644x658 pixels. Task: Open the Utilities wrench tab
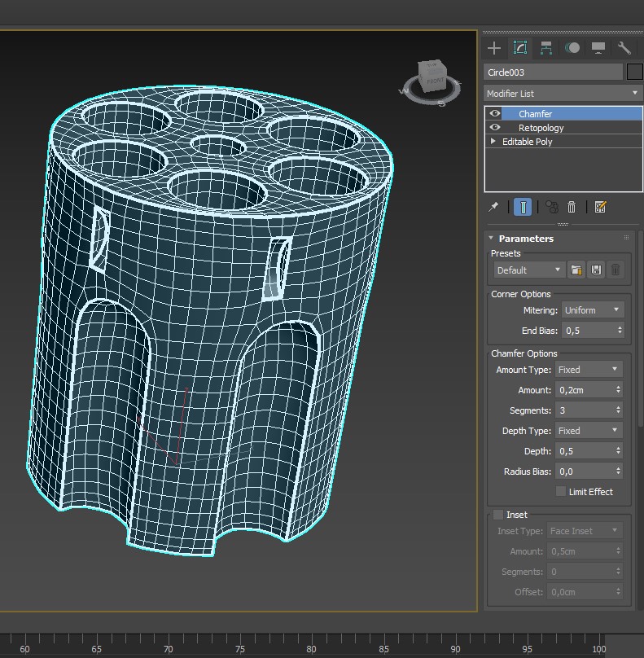click(x=624, y=48)
